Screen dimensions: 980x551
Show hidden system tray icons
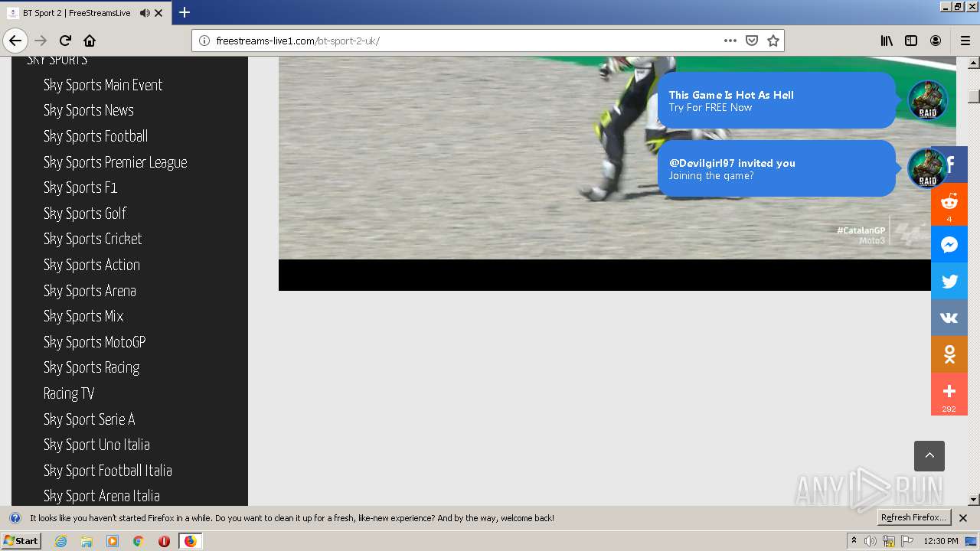pyautogui.click(x=854, y=541)
